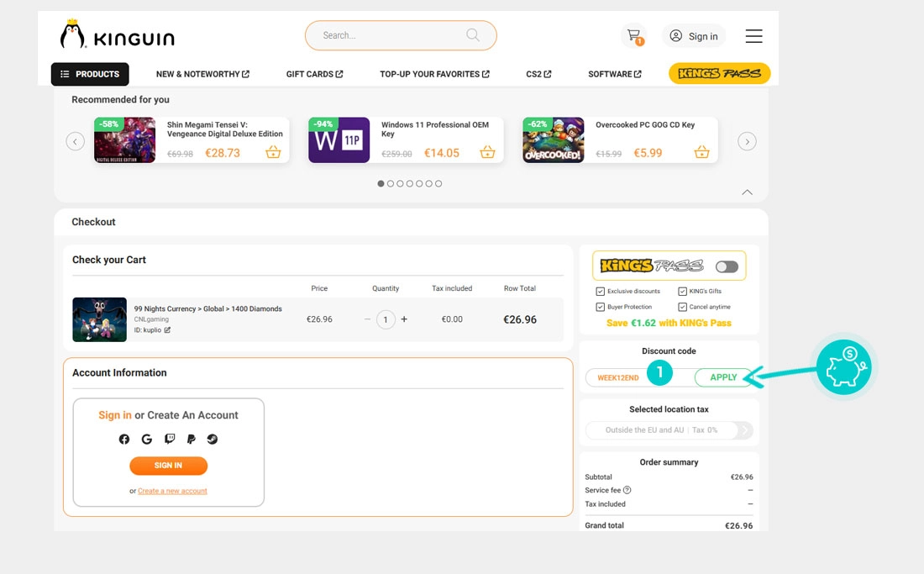
Task: Expand the selected location tax selector
Action: click(744, 430)
